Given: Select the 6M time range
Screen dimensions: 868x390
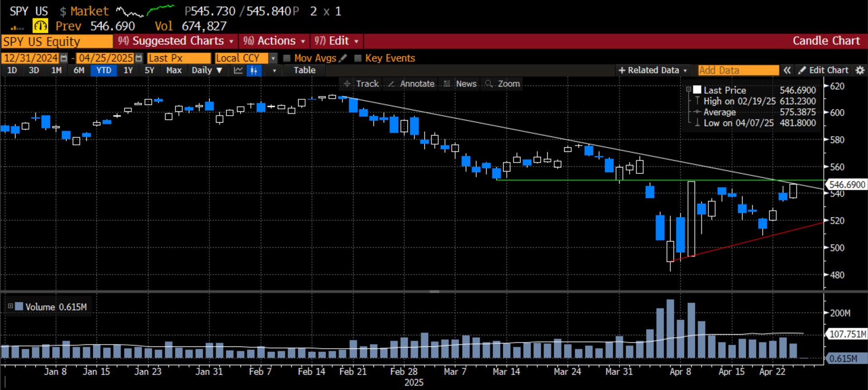Looking at the screenshot, I should click(79, 70).
